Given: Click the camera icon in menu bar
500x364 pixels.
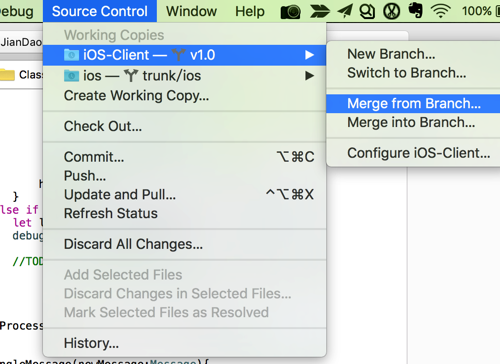Looking at the screenshot, I should 290,12.
